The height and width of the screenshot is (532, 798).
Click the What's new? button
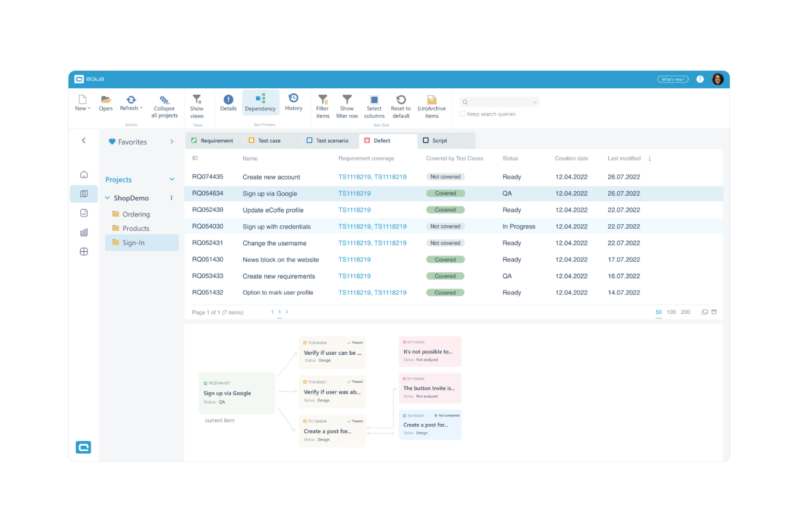(x=672, y=79)
